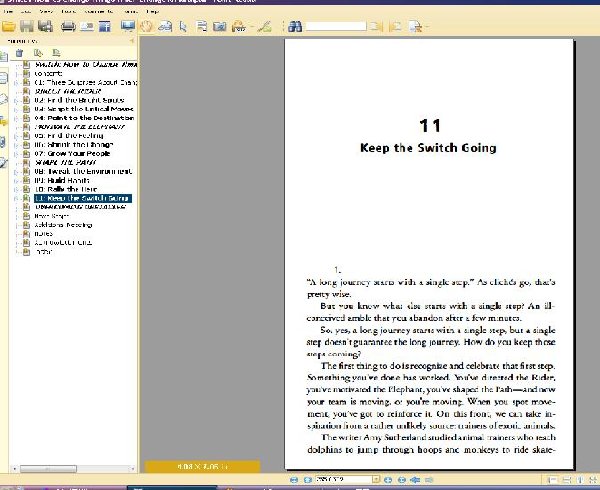Go to first page using navigation button
This screenshot has width=600, height=490.
pos(294,480)
